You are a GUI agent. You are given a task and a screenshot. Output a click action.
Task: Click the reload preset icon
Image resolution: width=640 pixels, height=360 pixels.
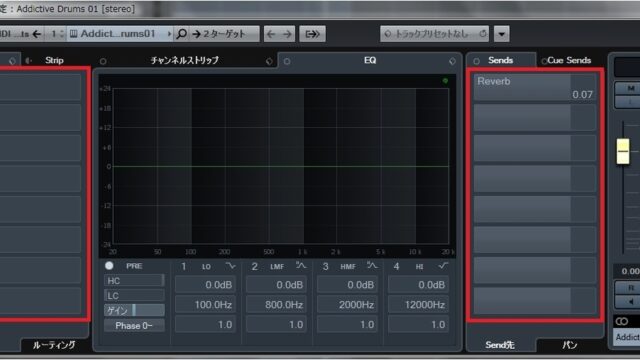(x=483, y=34)
